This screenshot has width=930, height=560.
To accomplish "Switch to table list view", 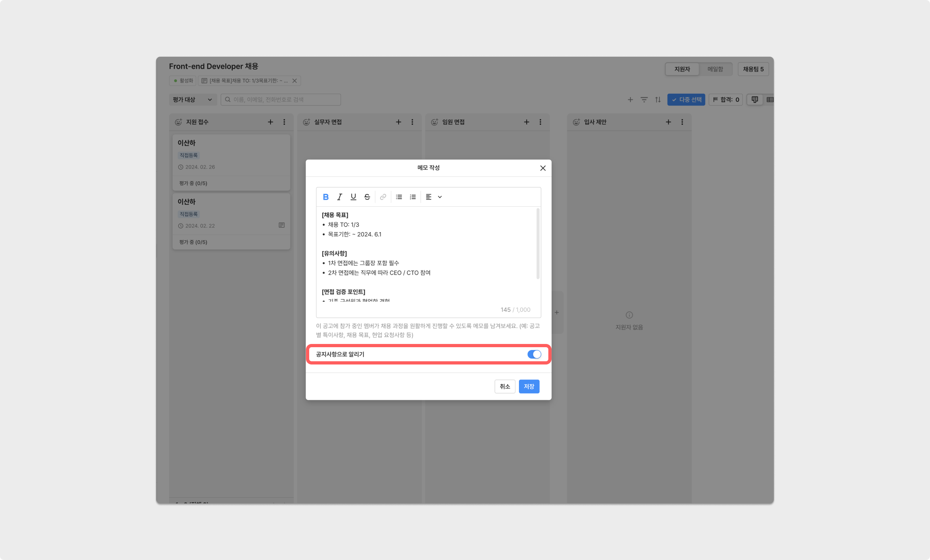I will [769, 99].
